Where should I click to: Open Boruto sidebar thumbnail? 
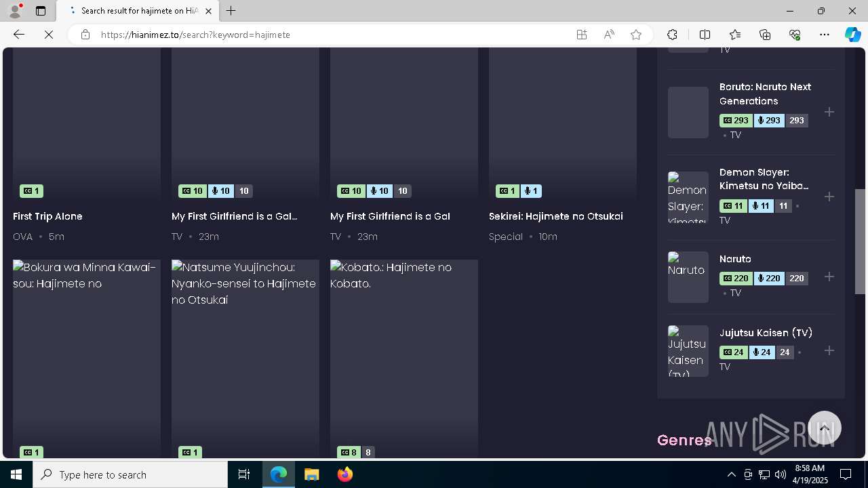pyautogui.click(x=688, y=113)
